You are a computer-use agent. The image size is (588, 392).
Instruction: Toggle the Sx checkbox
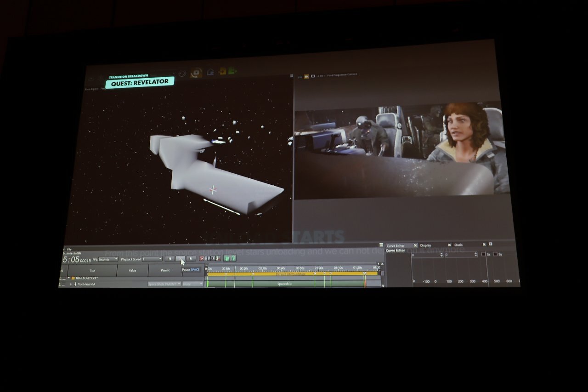(x=484, y=254)
